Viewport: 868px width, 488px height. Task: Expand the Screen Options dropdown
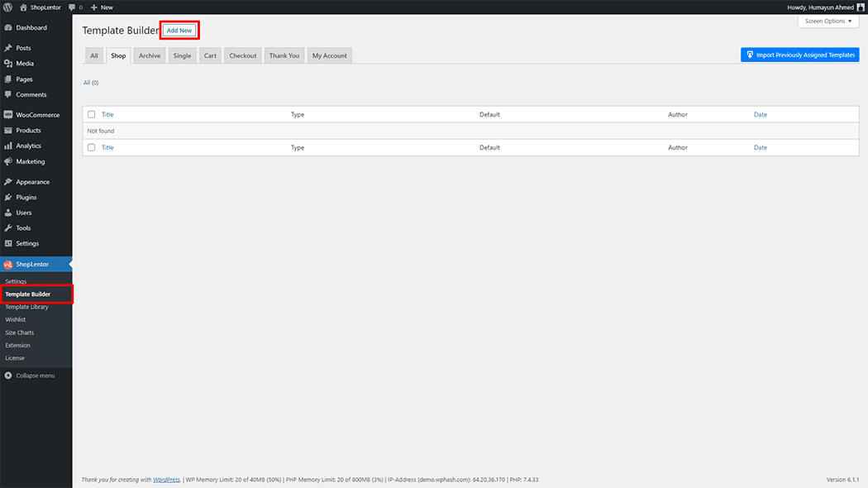pyautogui.click(x=827, y=22)
